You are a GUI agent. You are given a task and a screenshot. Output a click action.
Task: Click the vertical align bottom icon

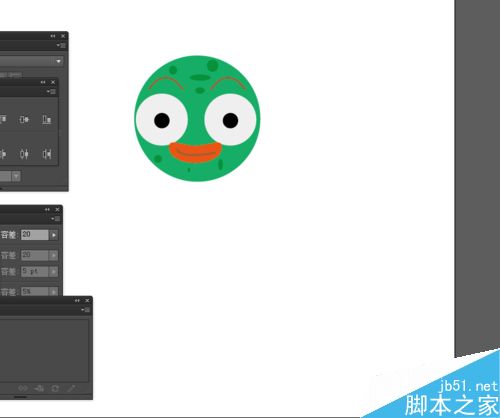[47, 119]
